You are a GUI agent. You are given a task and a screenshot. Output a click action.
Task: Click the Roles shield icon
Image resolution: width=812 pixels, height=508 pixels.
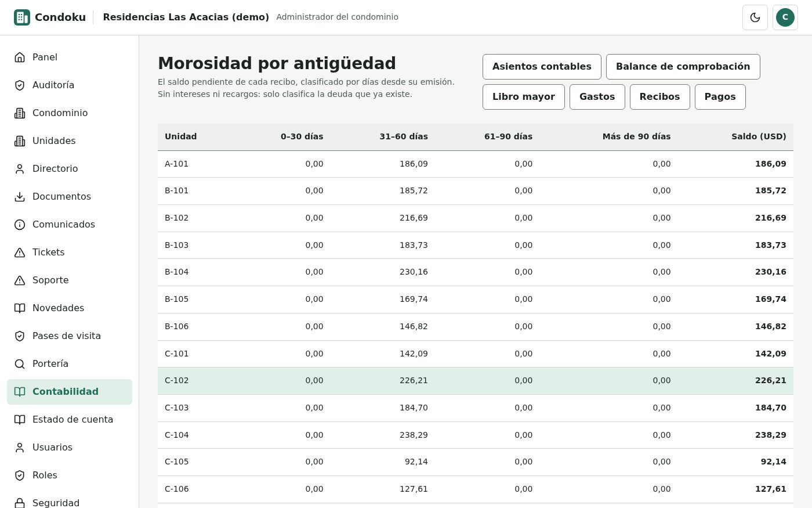[20, 475]
